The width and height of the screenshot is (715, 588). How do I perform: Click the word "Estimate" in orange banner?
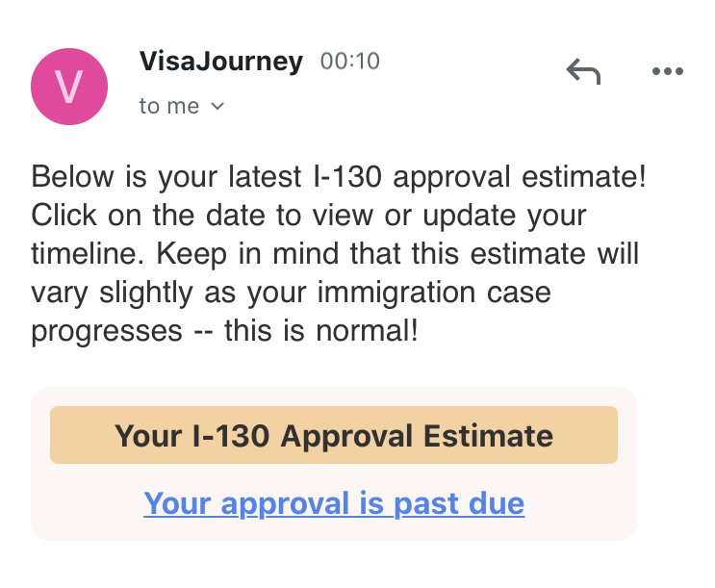488,436
